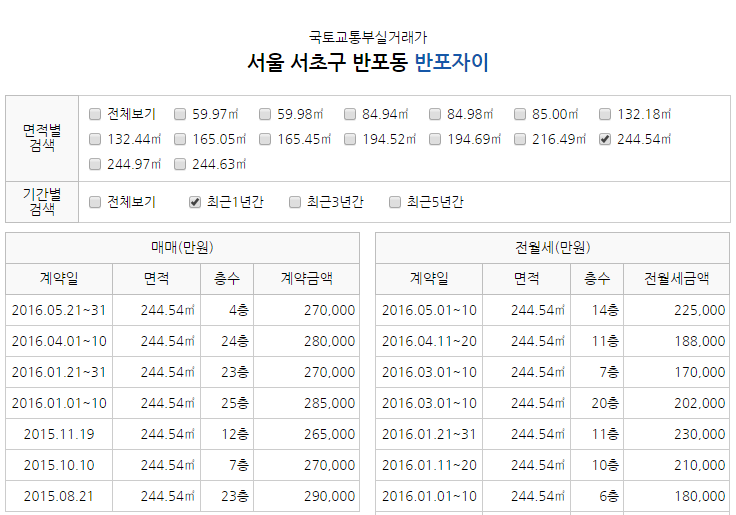The width and height of the screenshot is (736, 515).
Task: Click the 12층 floor cell
Action: (x=227, y=434)
